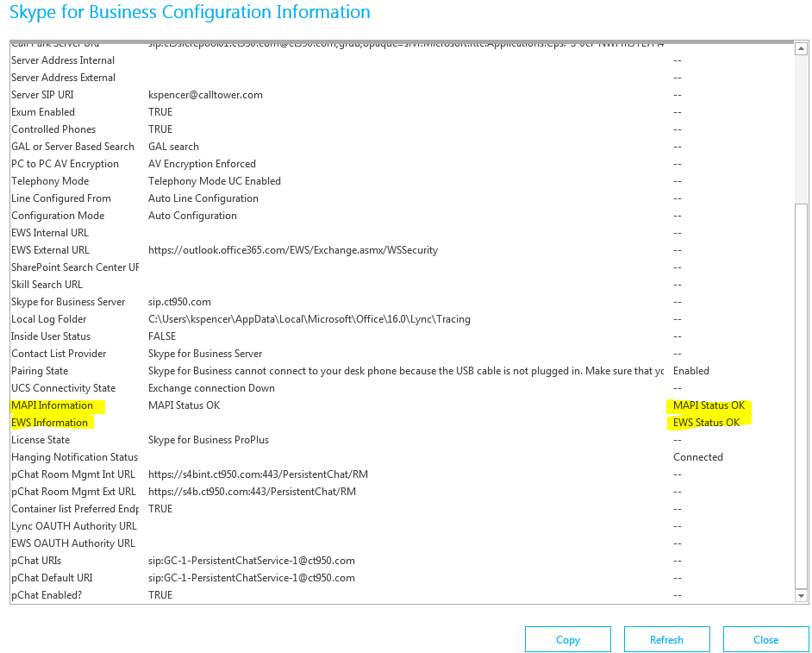Click the sip.ct950.com value
Screen dimensions: 812x653
(x=179, y=302)
